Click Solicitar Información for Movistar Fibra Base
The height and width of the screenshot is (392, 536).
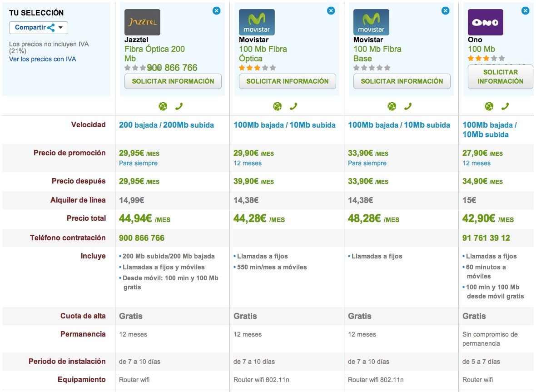pos(402,81)
